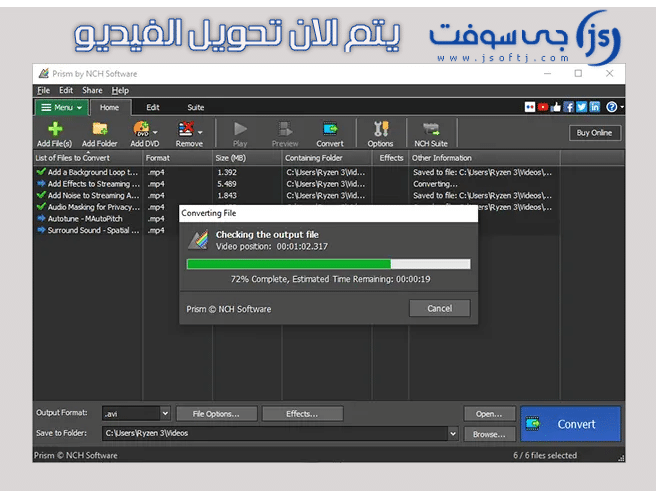Click the Effects... button

(x=302, y=414)
